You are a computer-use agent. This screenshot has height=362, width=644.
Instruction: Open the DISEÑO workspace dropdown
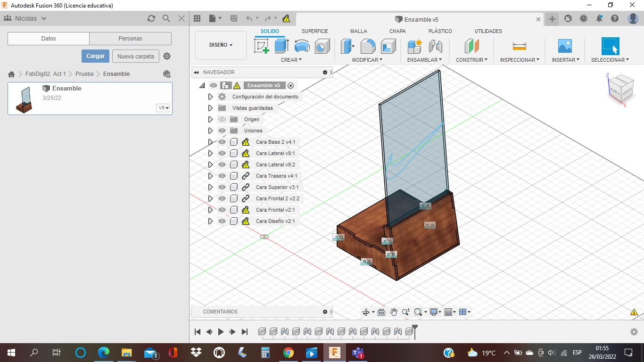221,45
